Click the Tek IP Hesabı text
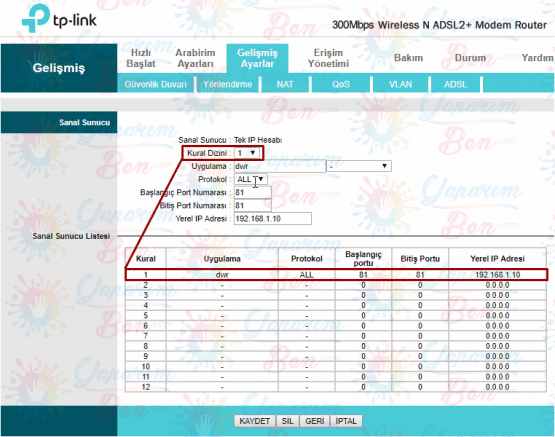The height and width of the screenshot is (437, 555). (x=258, y=140)
